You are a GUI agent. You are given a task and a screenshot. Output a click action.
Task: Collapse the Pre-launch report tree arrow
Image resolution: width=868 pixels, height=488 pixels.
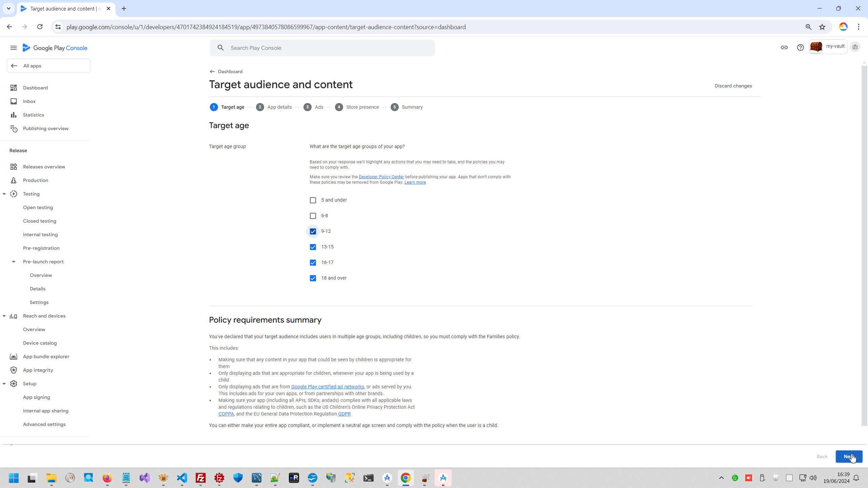pos(14,262)
